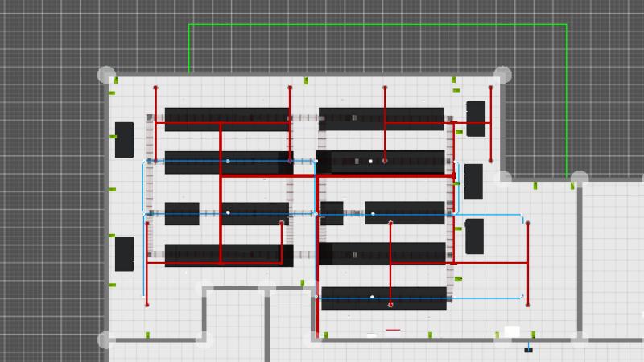This screenshot has width=644, height=362.
Task: Click the large red junction node right of center
Action: [453, 175]
